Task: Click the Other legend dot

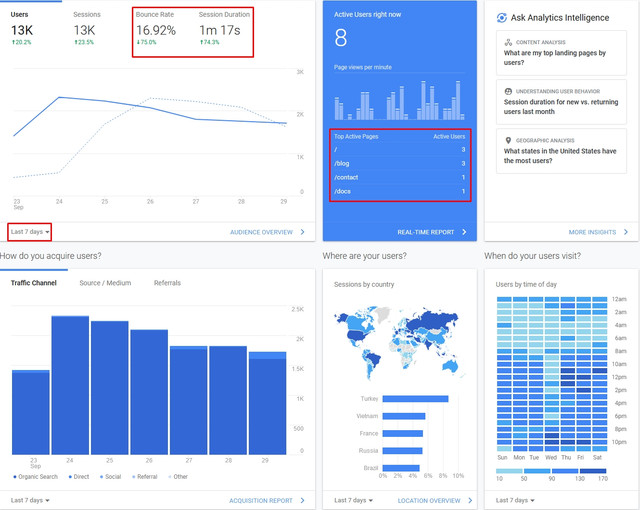Action: tap(170, 477)
